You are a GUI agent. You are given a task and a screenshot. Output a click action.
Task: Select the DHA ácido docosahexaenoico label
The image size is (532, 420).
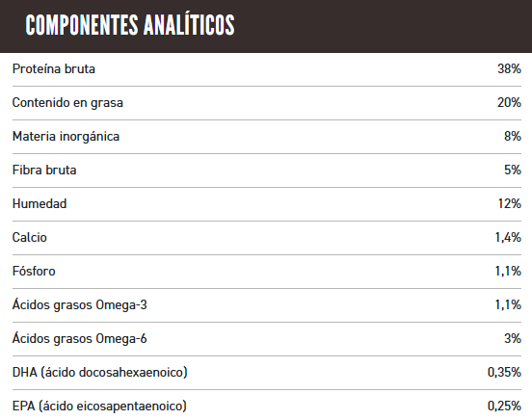[100, 373]
